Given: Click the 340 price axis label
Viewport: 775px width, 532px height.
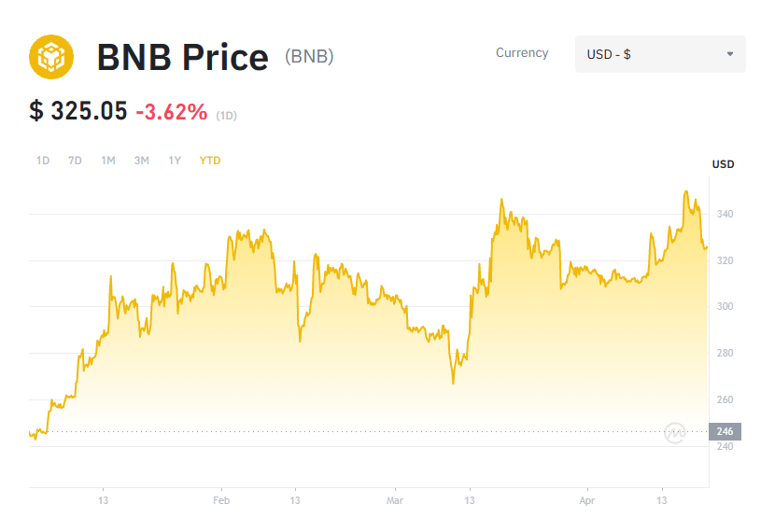Looking at the screenshot, I should [726, 214].
